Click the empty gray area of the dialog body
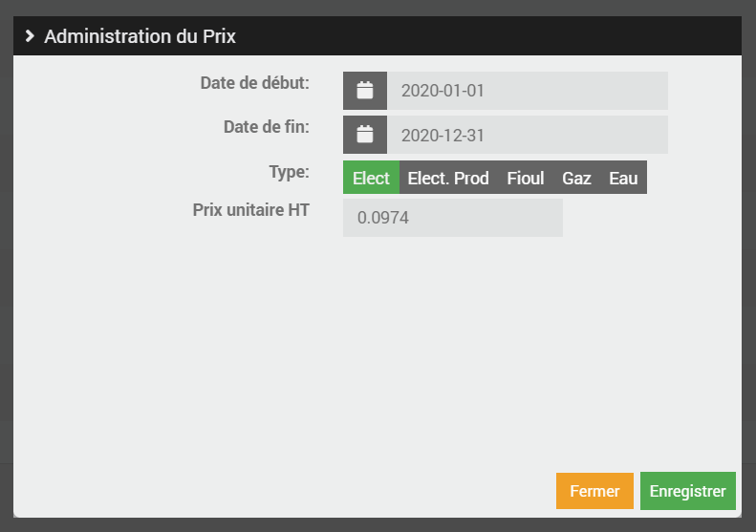Screen dimensions: 756x532 pos(382,363)
